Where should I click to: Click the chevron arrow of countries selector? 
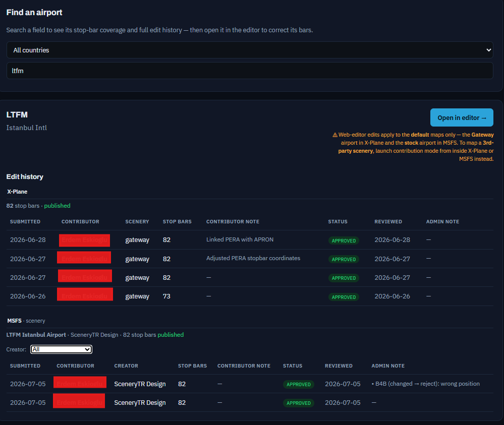coord(488,50)
